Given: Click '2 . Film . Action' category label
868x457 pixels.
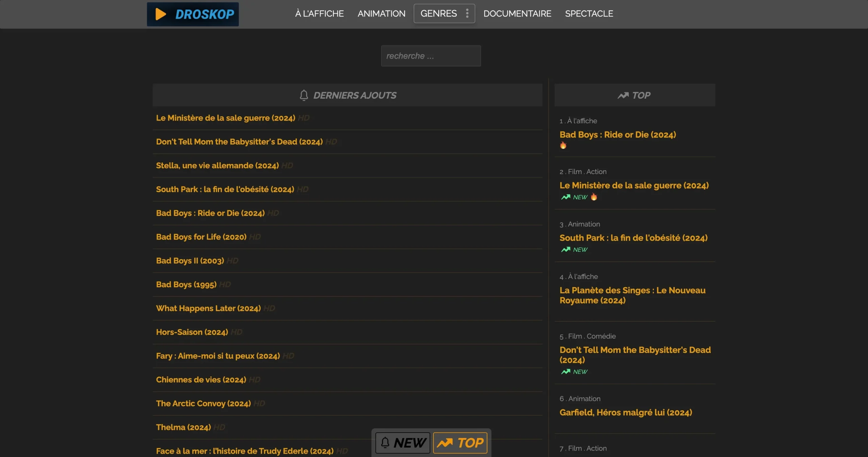Looking at the screenshot, I should pos(583,172).
